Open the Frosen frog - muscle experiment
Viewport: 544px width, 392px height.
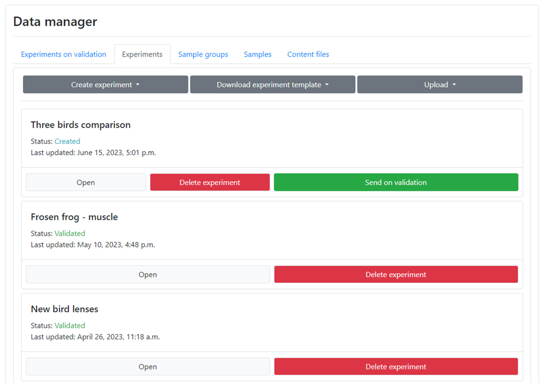pos(148,274)
